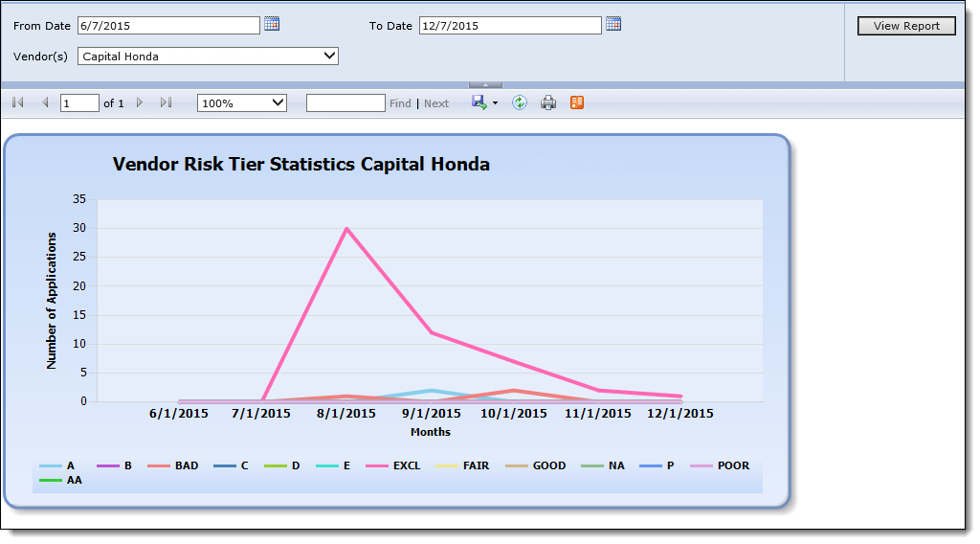Click the 10/1/2015 axis label
The height and width of the screenshot is (544, 980).
pos(514,414)
